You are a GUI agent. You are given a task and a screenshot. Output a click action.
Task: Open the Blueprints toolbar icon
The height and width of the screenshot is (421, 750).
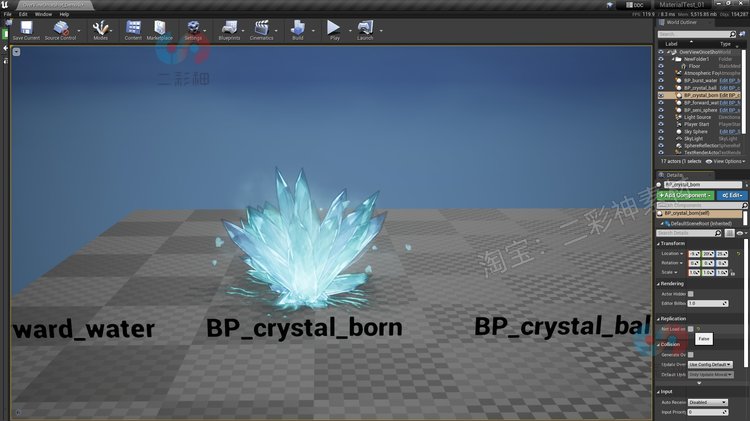tap(229, 30)
